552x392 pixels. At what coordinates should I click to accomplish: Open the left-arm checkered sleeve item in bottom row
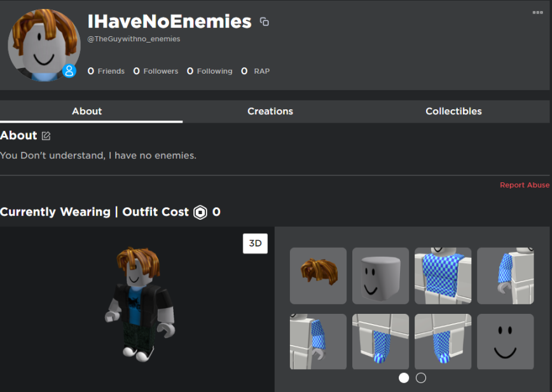click(318, 341)
